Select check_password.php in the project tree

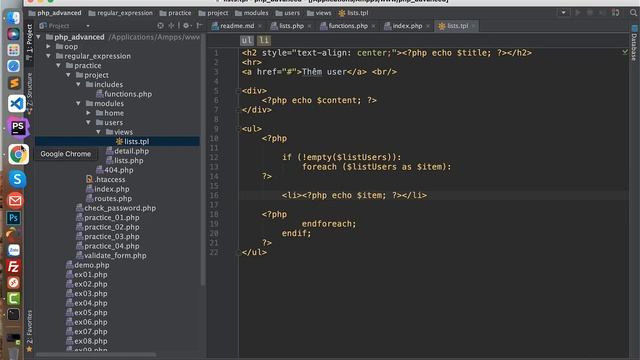click(116, 208)
